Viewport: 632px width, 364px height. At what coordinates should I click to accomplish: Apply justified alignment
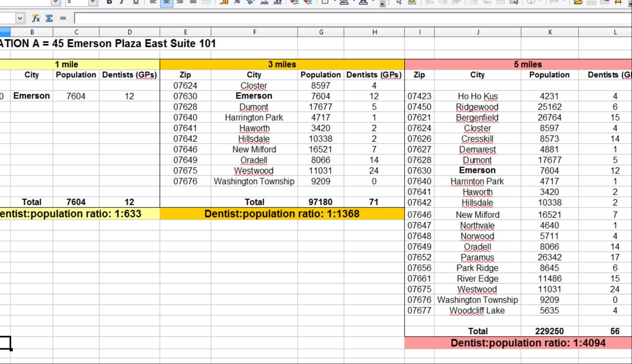tap(193, 2)
